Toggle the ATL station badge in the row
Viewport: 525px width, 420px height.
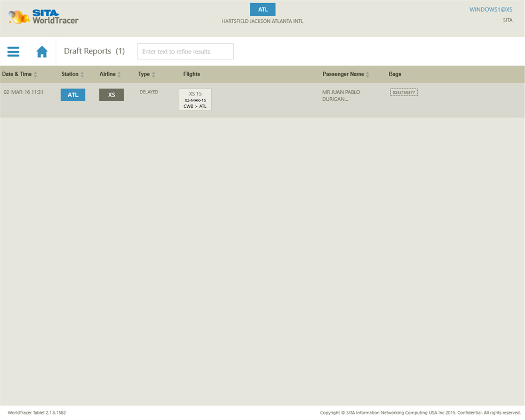(x=73, y=94)
